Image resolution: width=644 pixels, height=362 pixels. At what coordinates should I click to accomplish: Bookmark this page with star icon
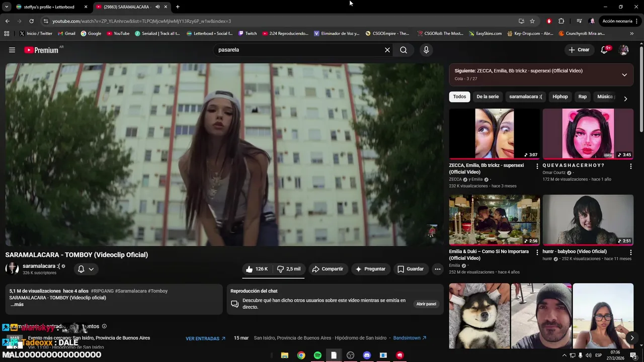coord(532,21)
